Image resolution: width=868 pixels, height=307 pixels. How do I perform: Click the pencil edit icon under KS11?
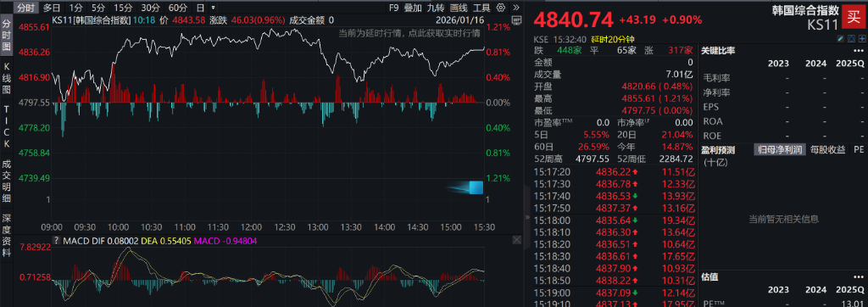click(x=841, y=39)
